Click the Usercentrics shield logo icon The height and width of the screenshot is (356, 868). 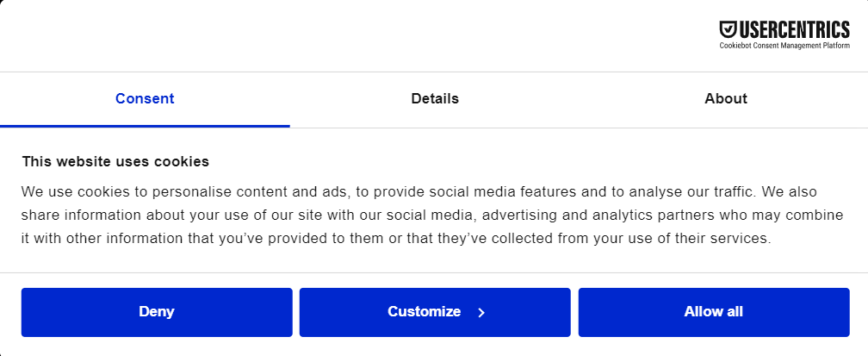coord(727,30)
